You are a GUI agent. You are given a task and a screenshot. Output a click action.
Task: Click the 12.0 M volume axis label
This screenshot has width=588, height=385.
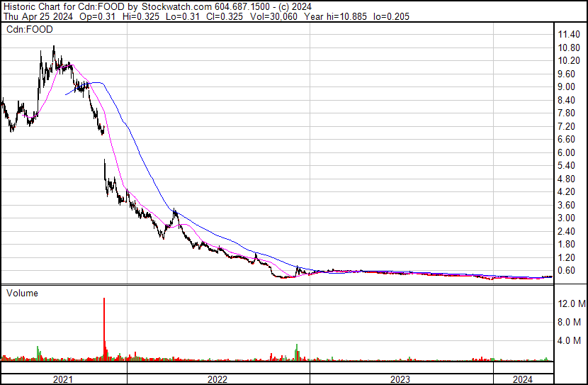coord(571,303)
